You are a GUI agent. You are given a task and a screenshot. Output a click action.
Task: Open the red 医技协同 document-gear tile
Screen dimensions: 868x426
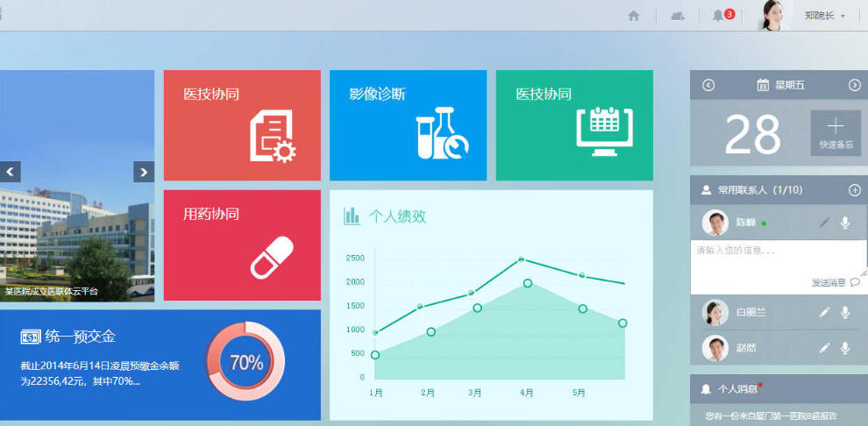pos(242,125)
